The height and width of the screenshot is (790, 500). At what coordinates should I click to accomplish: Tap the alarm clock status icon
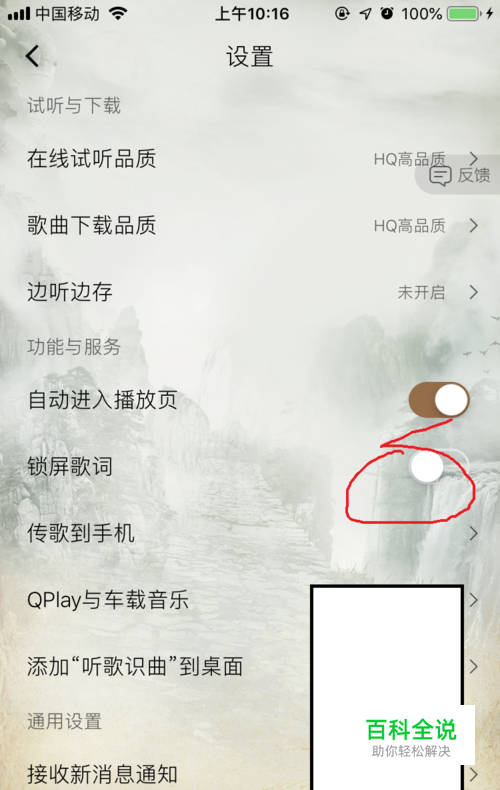click(x=387, y=14)
